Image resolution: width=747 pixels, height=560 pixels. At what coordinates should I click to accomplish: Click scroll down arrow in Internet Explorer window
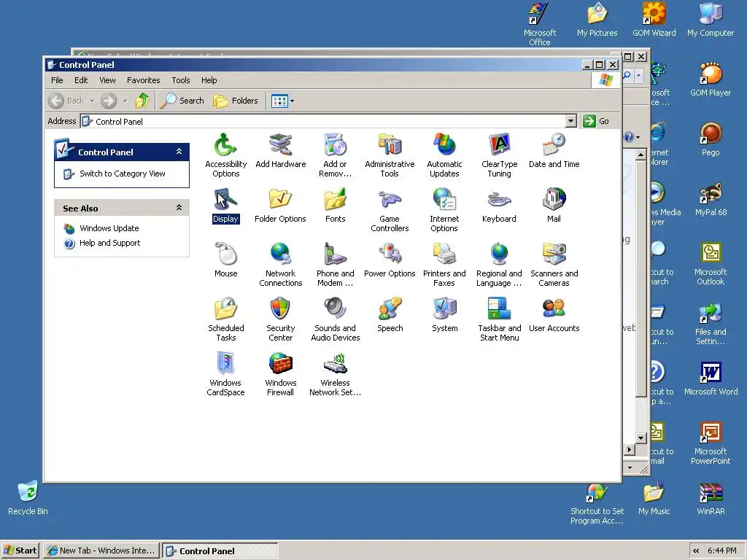tap(641, 437)
